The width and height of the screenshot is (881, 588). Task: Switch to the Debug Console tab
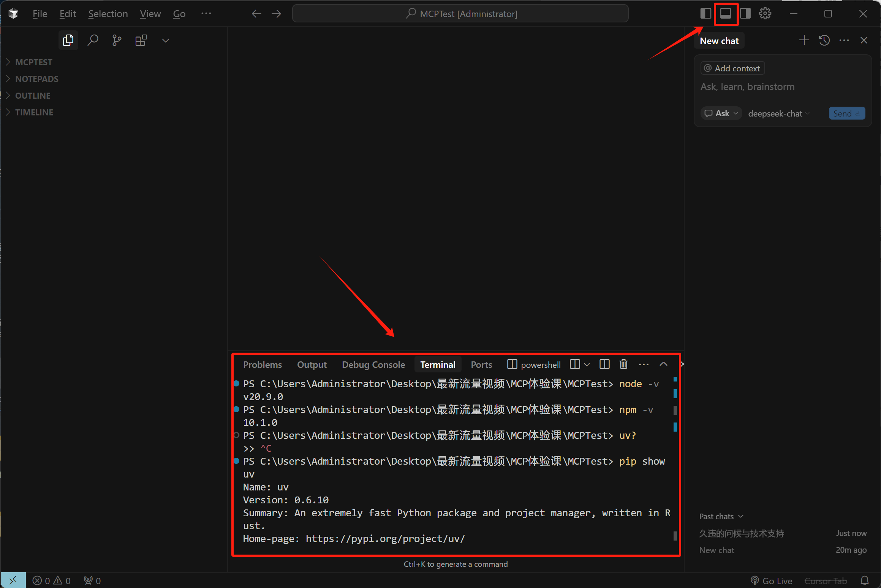click(373, 365)
